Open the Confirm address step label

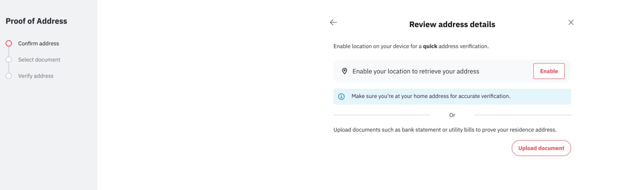click(x=38, y=43)
